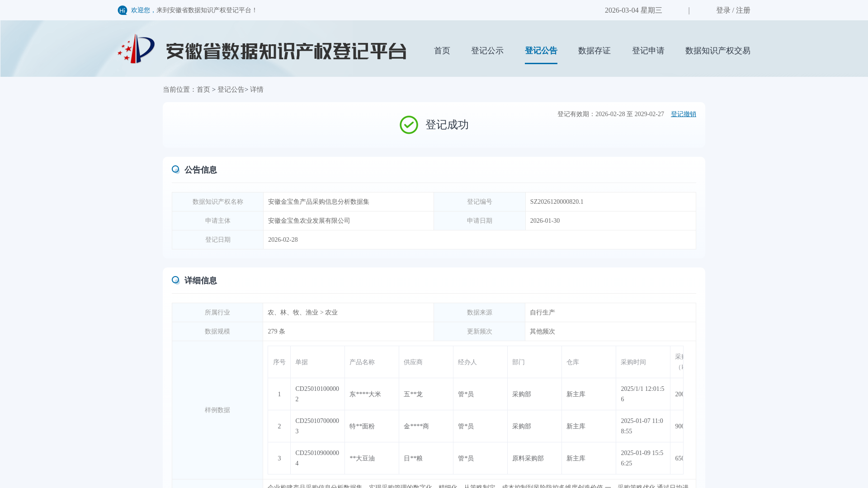Click product cell 东****大米
Screen dimensions: 868x488
pyautogui.click(x=365, y=394)
